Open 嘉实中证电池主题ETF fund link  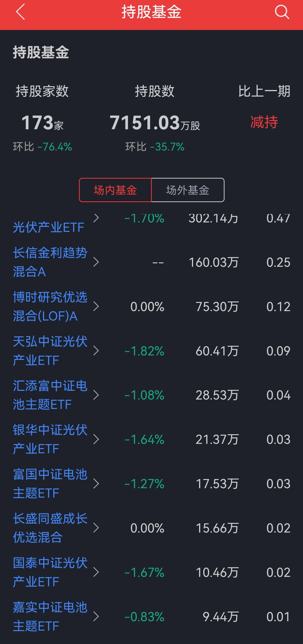[50, 617]
